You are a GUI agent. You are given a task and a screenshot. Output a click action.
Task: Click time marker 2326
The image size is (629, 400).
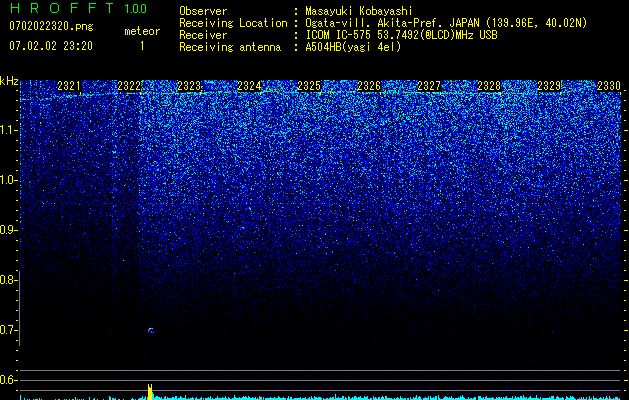[x=369, y=86]
